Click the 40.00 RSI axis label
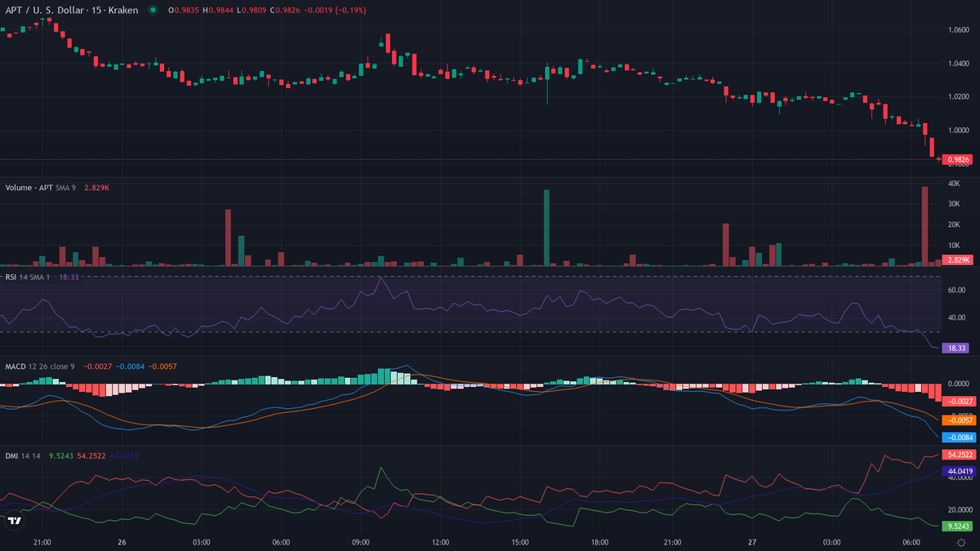Viewport: 980px width, 551px height. [956, 318]
